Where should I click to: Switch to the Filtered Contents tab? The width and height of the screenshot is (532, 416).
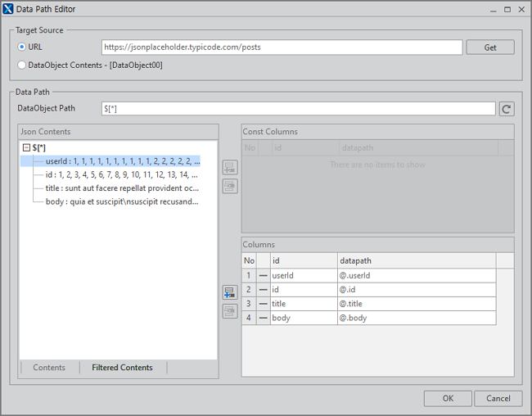(x=122, y=368)
